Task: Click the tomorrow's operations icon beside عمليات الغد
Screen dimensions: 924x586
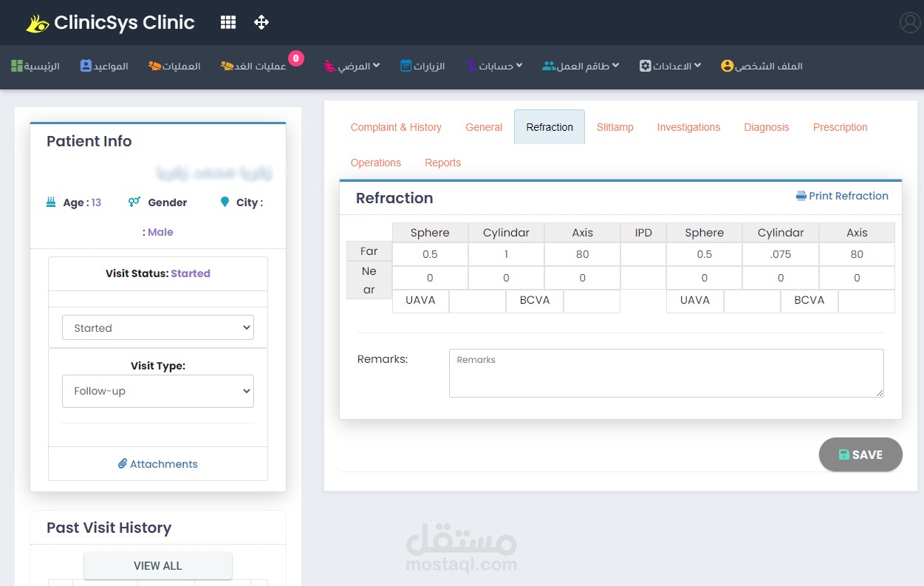Action: 227,66
